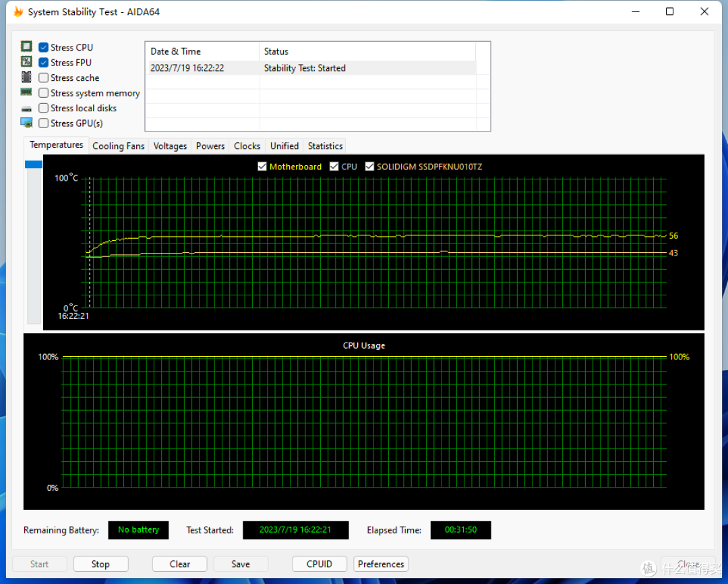This screenshot has width=728, height=584.
Task: Select the Temperatures tab
Action: 56,144
